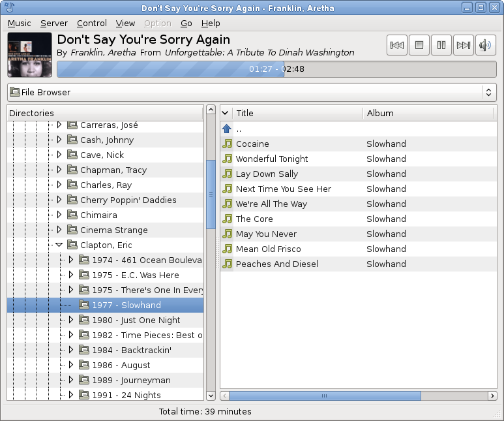This screenshot has width=504, height=421.
Task: Click note icon beside We're All The Way
Action: 227,204
